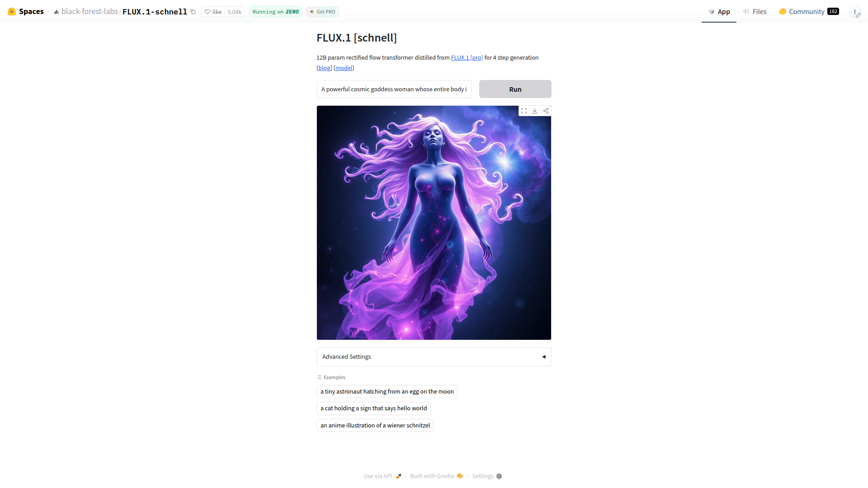The image size is (868, 488).
Task: Open the FLUX.1 [pro] link
Action: [x=467, y=57]
